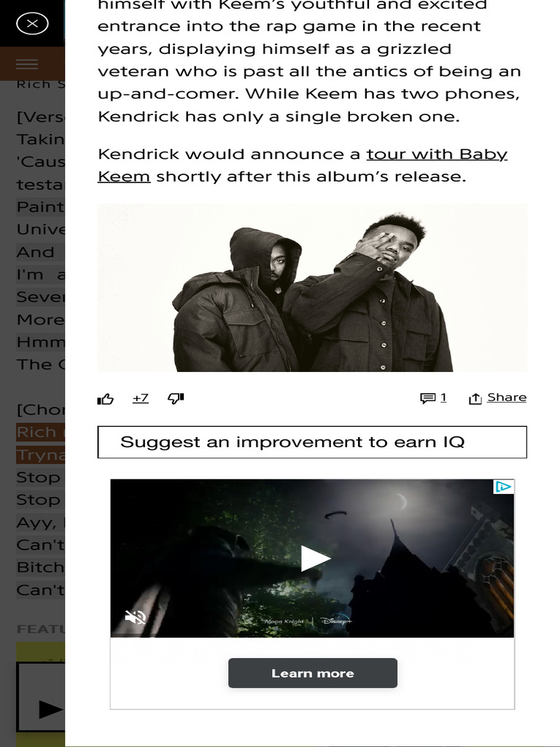Open annotation comments speech bubble icon

pyautogui.click(x=427, y=398)
